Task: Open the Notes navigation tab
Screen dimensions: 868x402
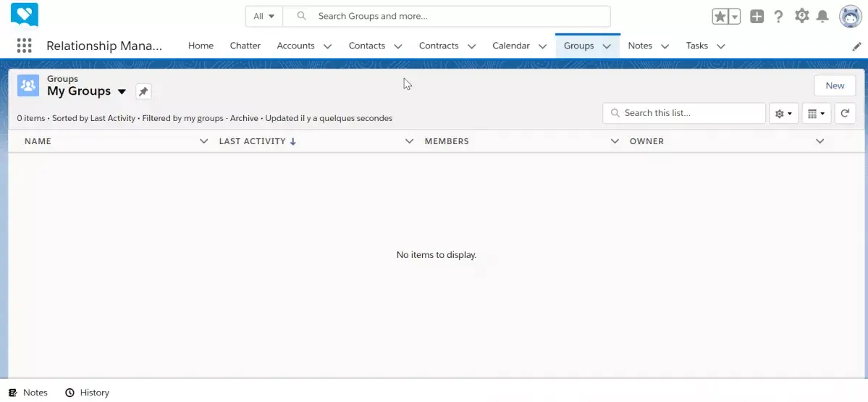Action: pos(640,46)
